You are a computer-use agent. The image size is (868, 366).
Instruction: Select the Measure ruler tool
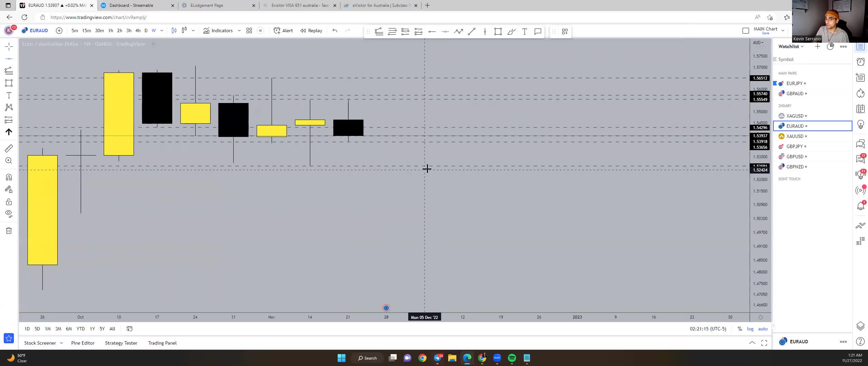(x=9, y=148)
